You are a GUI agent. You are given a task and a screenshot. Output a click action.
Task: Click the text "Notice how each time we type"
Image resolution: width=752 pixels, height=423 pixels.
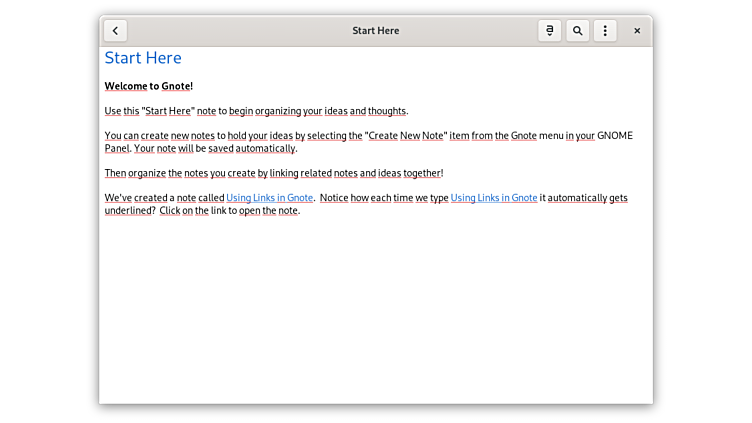[x=385, y=198]
